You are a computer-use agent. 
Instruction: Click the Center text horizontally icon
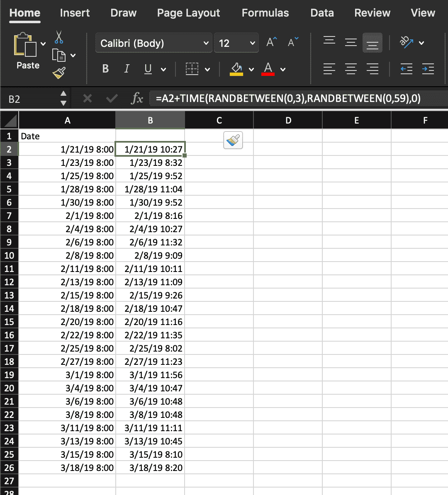click(x=351, y=69)
